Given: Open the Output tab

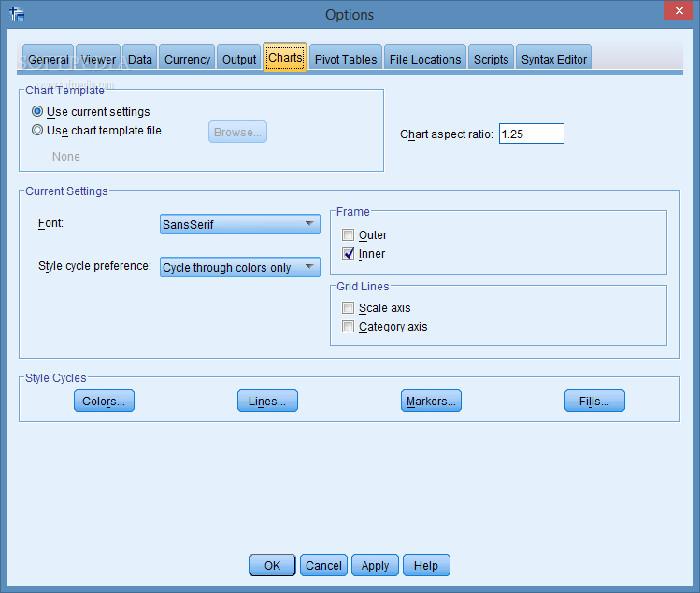Looking at the screenshot, I should [x=239, y=59].
